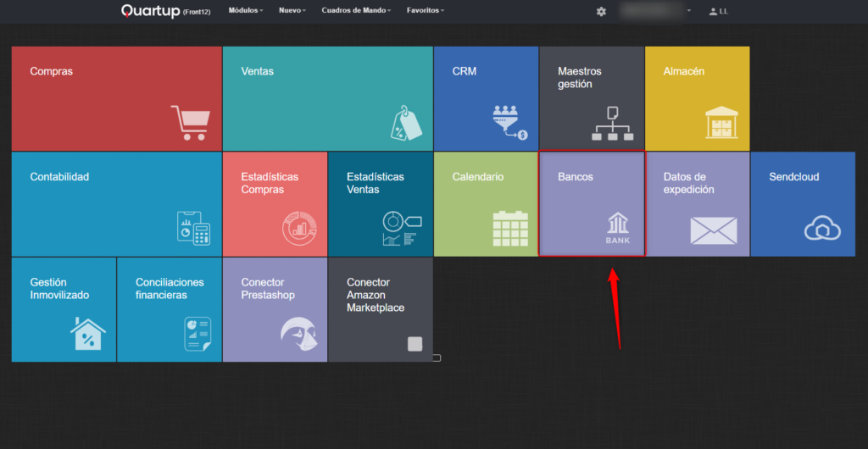Go to Quartup home via logo

(151, 11)
